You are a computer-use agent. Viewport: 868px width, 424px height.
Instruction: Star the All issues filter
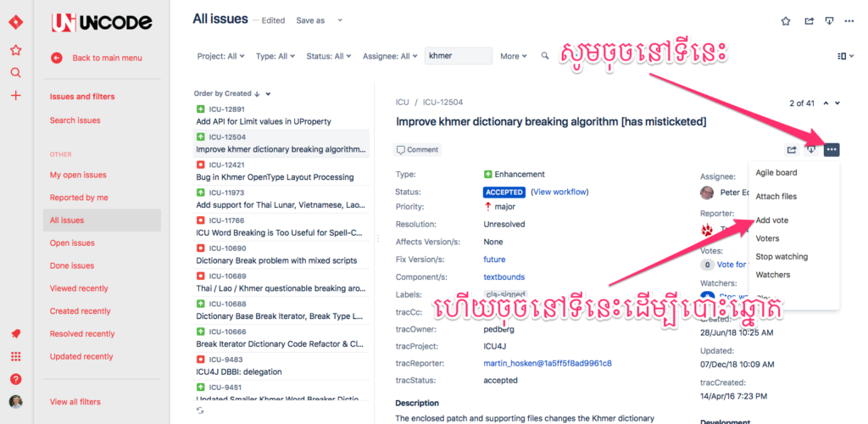[786, 21]
